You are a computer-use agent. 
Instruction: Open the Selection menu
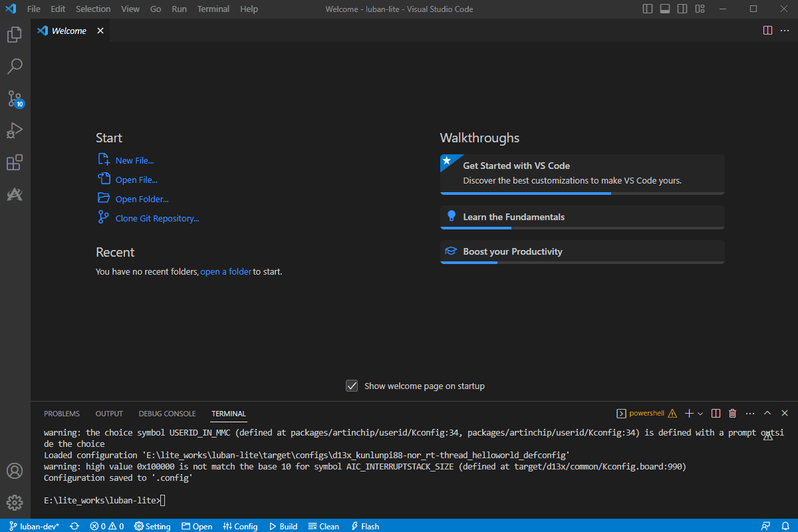tap(93, 9)
